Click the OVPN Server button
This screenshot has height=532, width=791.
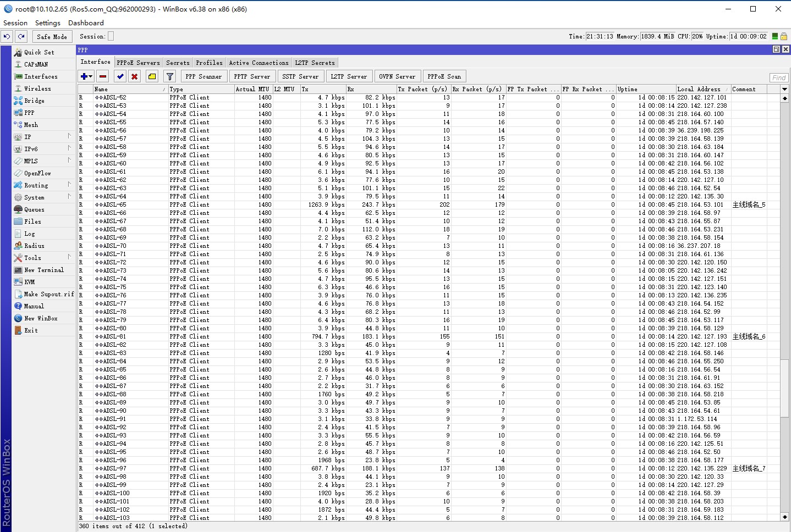(397, 76)
